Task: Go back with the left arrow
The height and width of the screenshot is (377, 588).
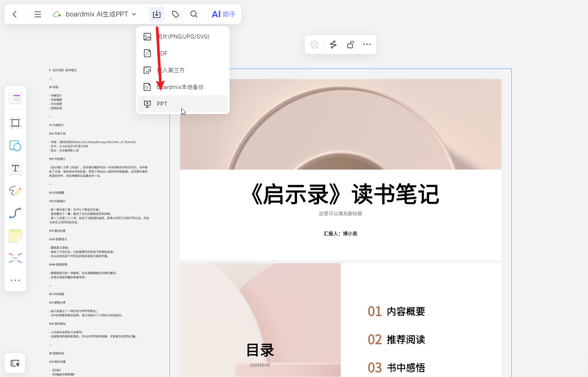Action: (x=15, y=14)
